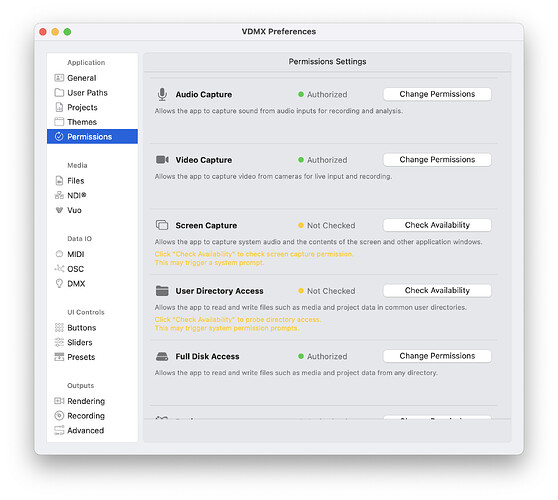Image resolution: width=558 pixels, height=500 pixels.
Task: Click the Recording icon under Outputs
Action: click(59, 416)
